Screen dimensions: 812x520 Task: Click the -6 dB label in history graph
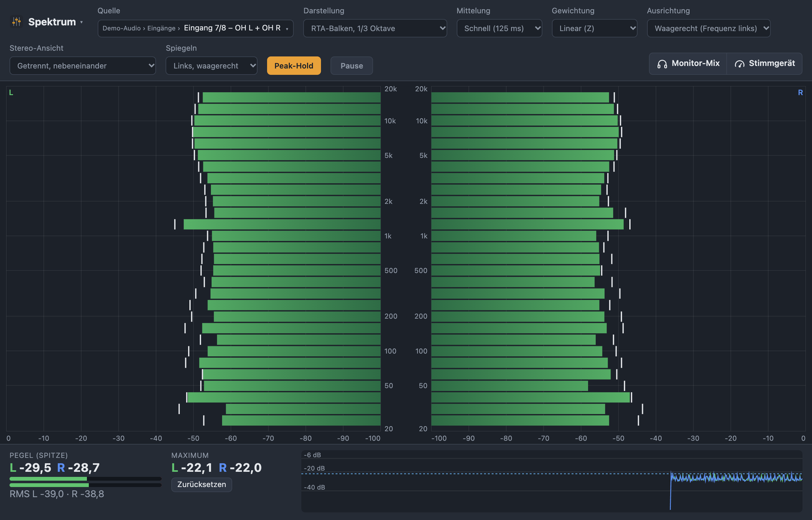tap(313, 455)
